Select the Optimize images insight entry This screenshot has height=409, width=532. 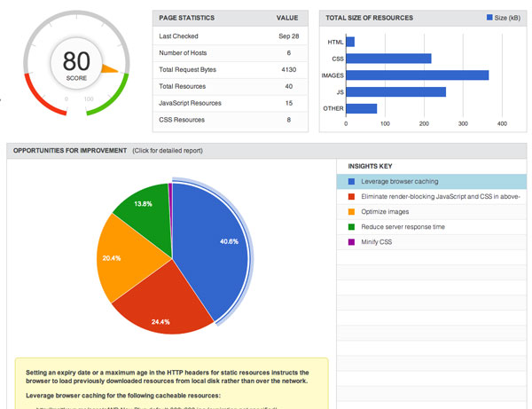click(432, 212)
